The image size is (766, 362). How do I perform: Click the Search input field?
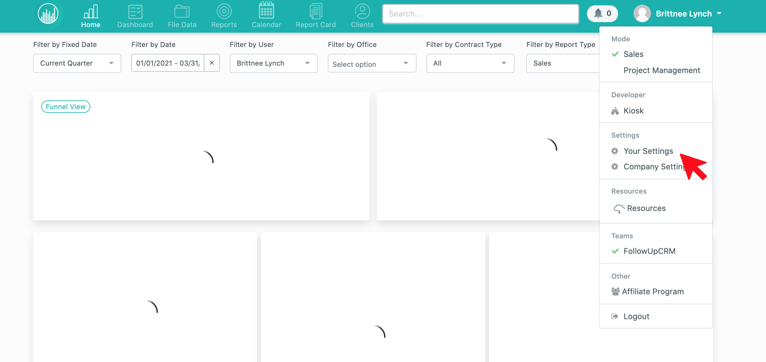click(x=480, y=14)
